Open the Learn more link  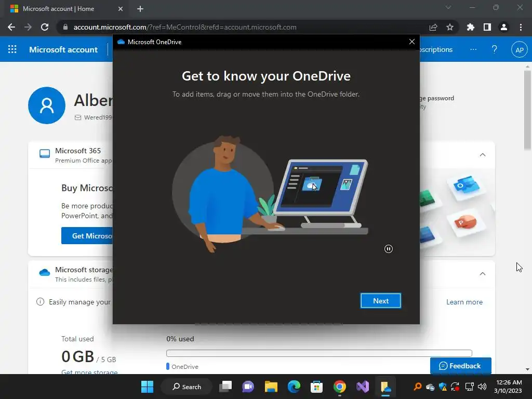[464, 302]
